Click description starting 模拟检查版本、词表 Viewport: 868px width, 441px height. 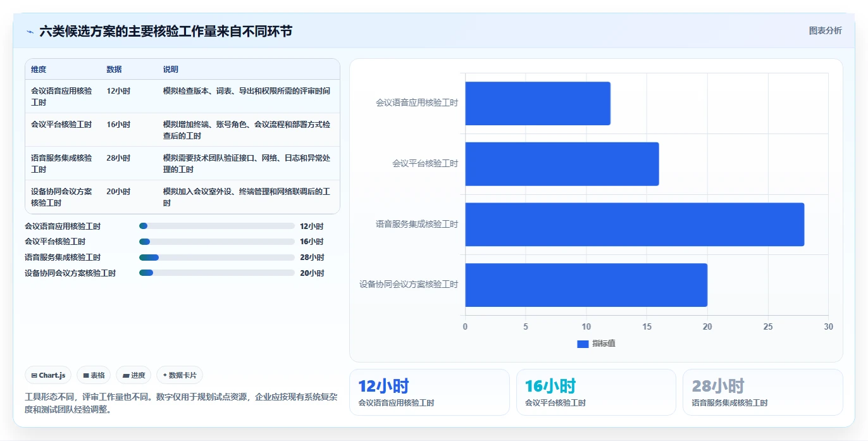click(x=247, y=91)
